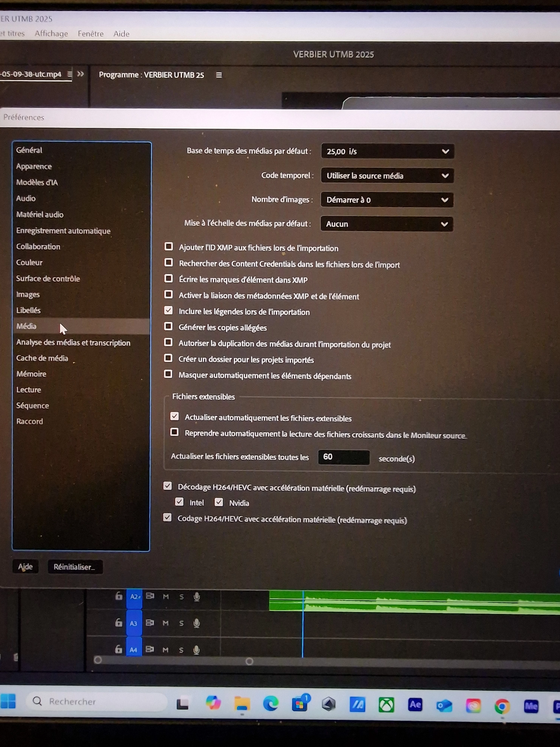Solo audio track A4
Viewport: 560px width, 747px height.
(x=181, y=650)
